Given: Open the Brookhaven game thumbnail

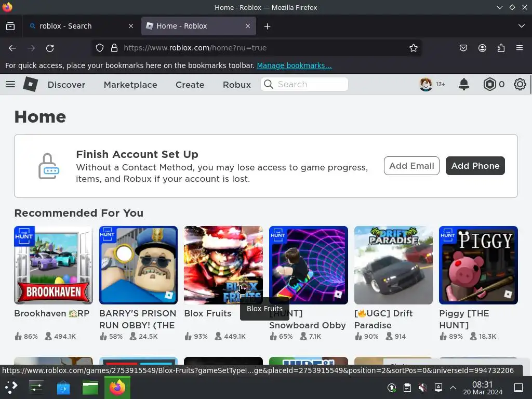Looking at the screenshot, I should (54, 265).
